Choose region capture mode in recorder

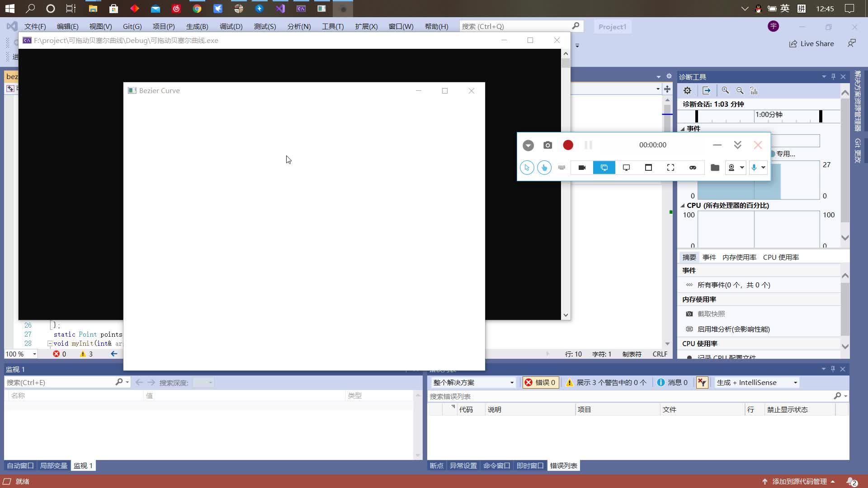pyautogui.click(x=670, y=168)
